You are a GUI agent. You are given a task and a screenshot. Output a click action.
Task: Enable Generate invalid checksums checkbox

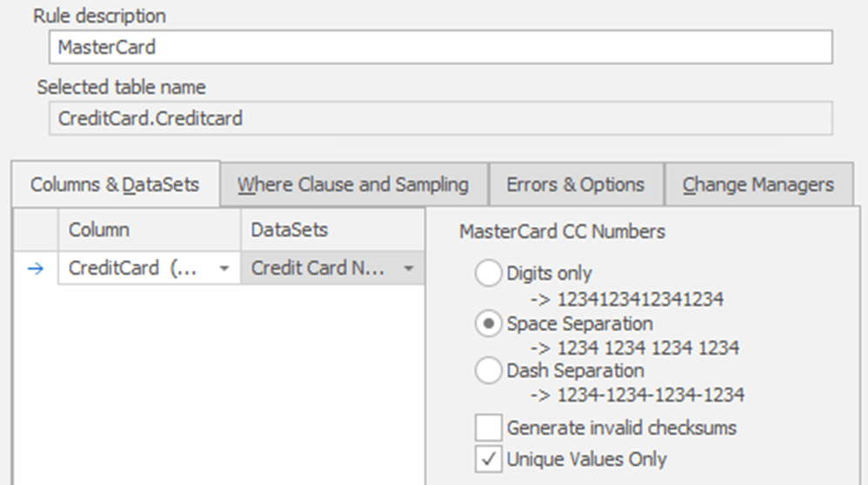click(488, 428)
